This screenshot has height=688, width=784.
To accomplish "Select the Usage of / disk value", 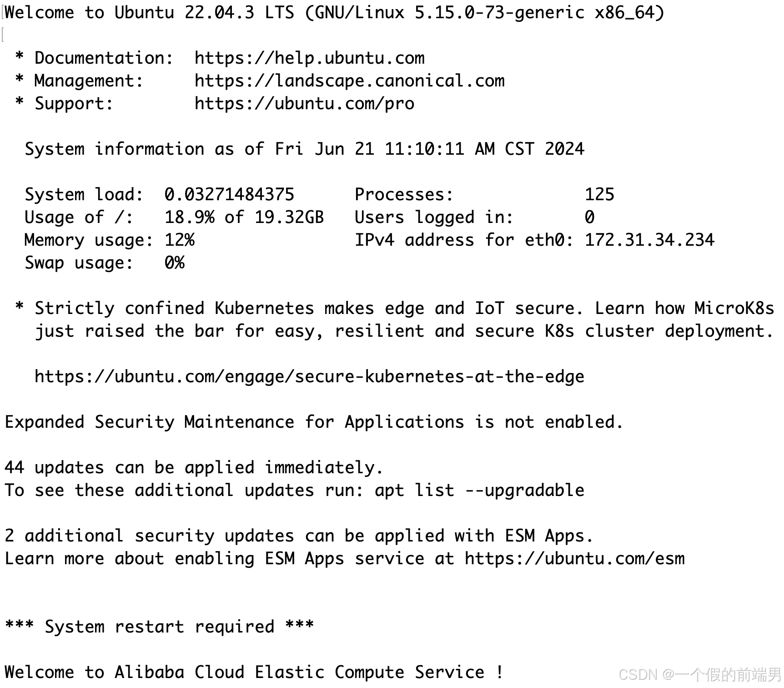I will (x=244, y=218).
